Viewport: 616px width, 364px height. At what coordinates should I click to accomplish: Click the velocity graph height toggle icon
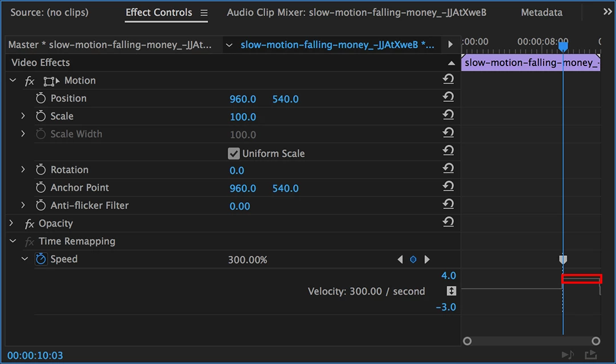[451, 291]
